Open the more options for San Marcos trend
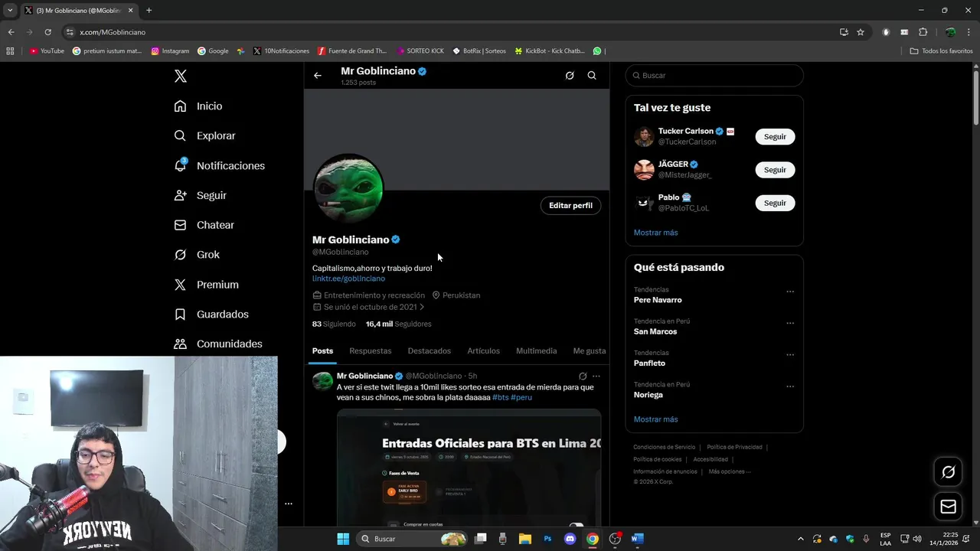Viewport: 980px width, 551px height. [x=790, y=323]
